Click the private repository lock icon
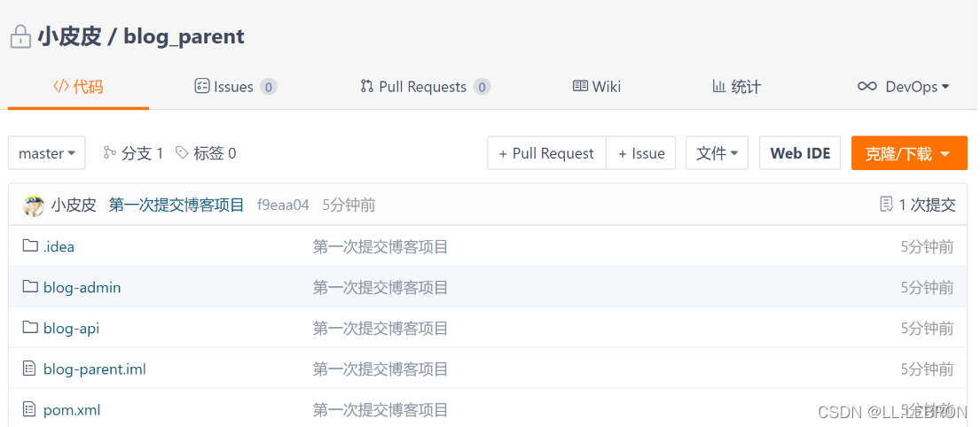The height and width of the screenshot is (427, 980). [x=20, y=37]
